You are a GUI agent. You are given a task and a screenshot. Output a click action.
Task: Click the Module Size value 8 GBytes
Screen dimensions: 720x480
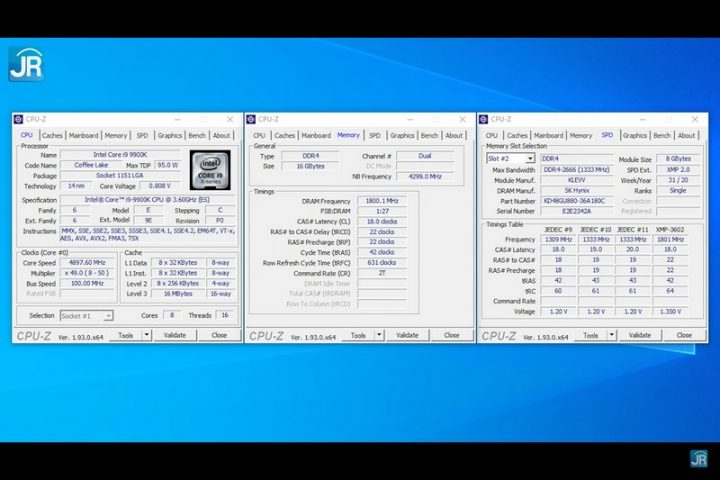click(x=678, y=158)
